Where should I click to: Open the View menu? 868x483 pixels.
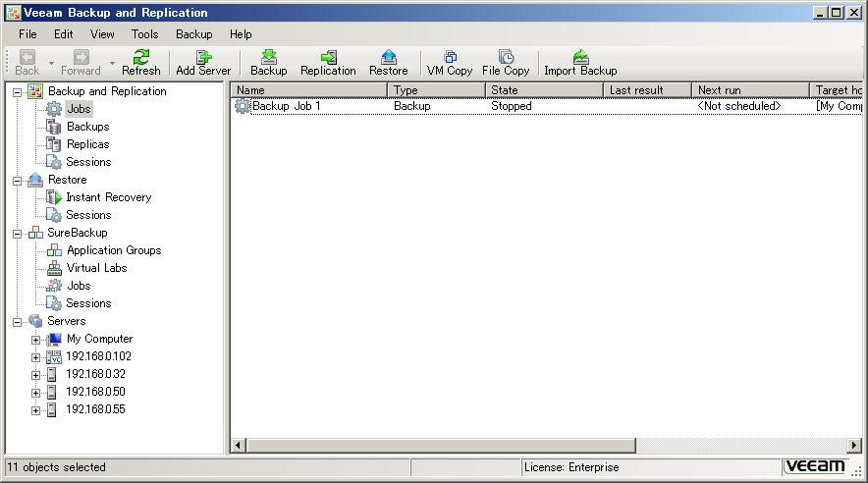(102, 34)
